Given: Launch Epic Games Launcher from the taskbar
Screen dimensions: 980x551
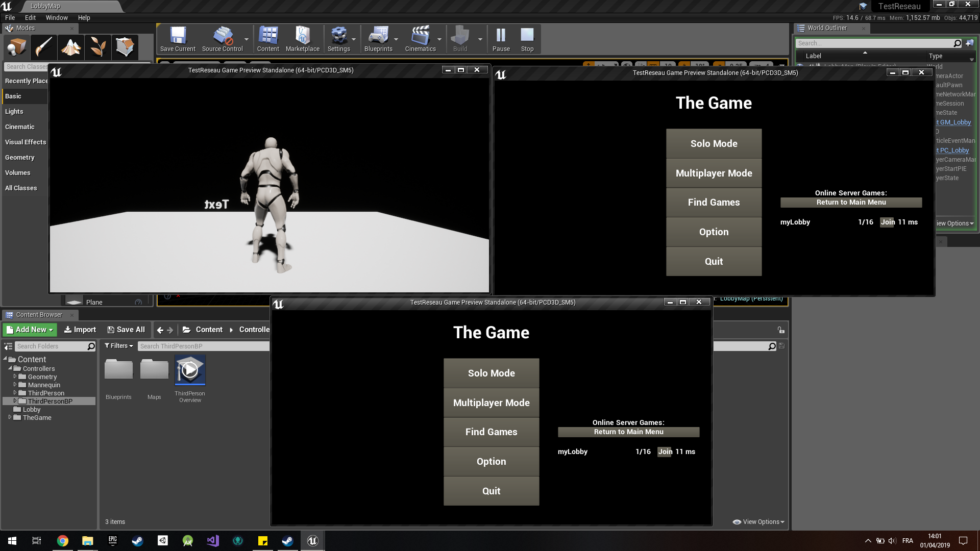Looking at the screenshot, I should coord(112,540).
